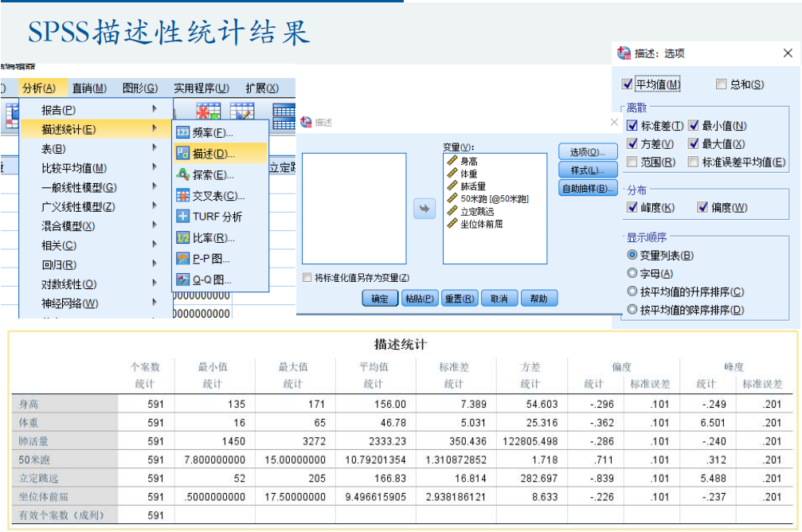Click the 自助抽样(B)... button
The width and height of the screenshot is (802, 532).
[588, 188]
